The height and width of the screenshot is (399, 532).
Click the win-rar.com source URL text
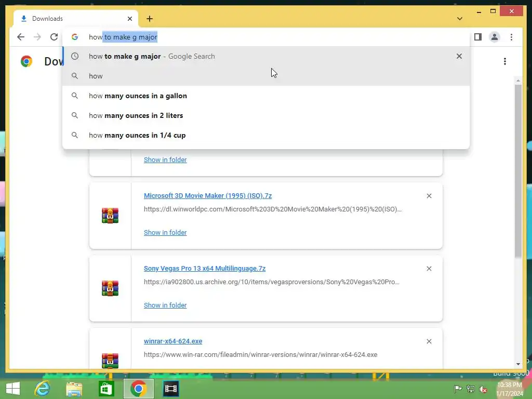261,354
